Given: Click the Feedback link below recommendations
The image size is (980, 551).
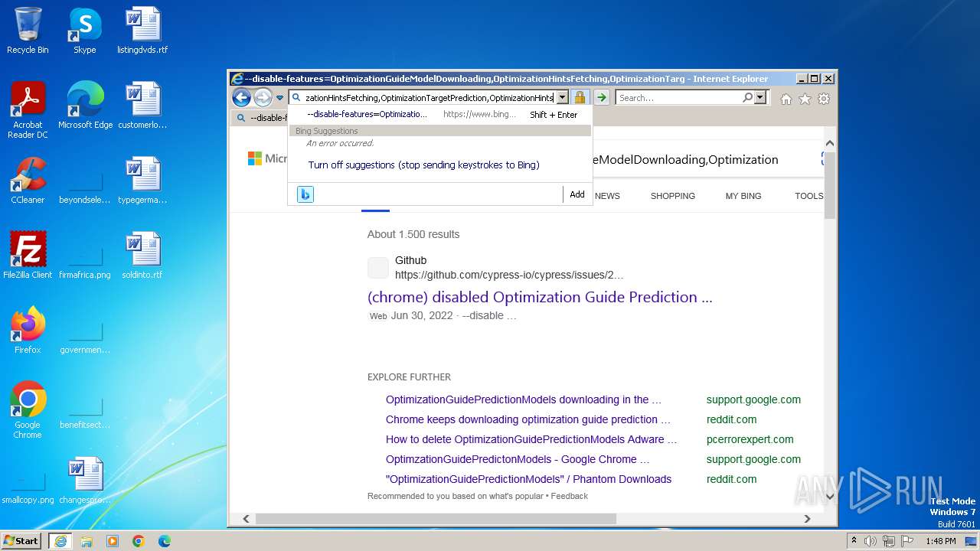Looking at the screenshot, I should click(570, 496).
